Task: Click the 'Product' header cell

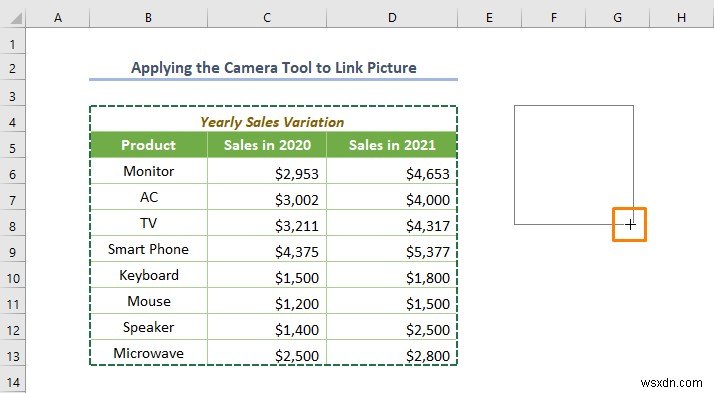Action: click(148, 145)
